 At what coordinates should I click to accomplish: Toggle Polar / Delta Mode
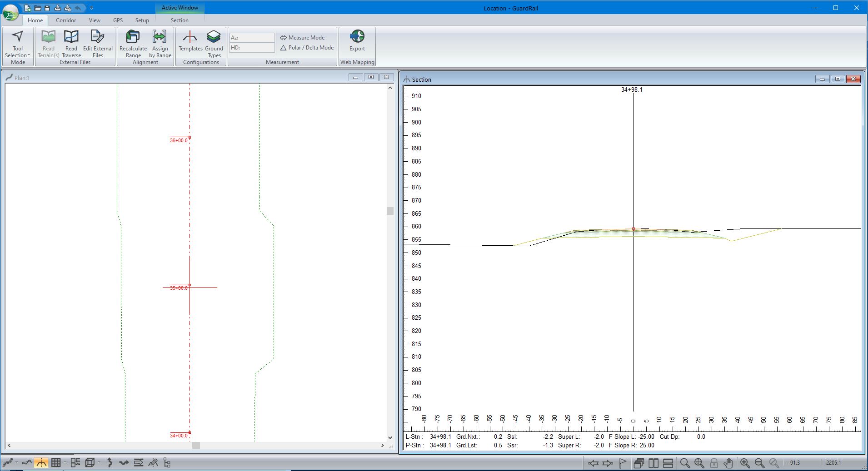point(307,48)
